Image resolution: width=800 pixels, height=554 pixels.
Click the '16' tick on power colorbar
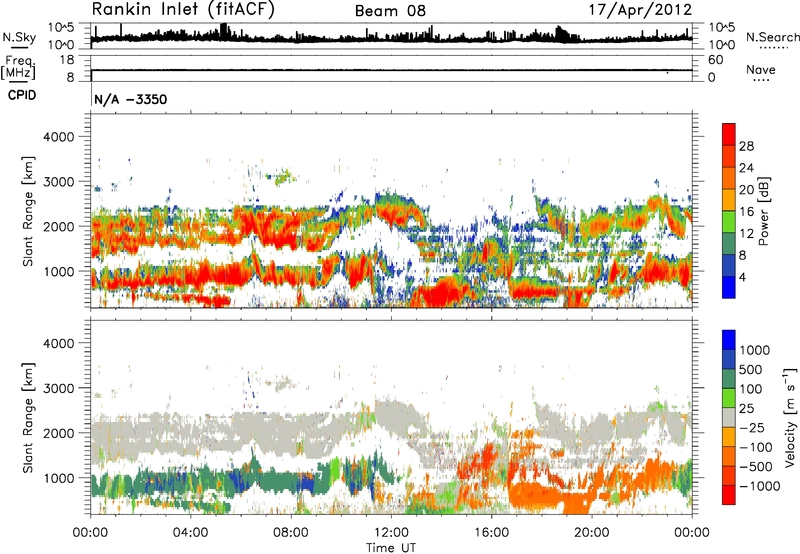(746, 212)
